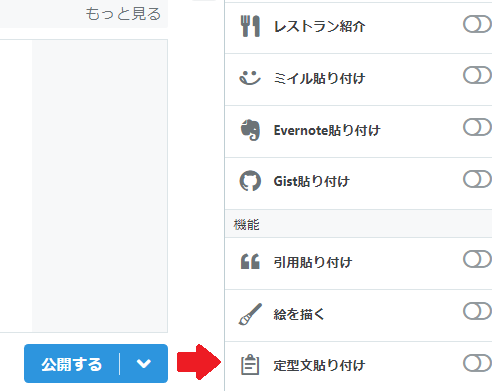This screenshot has height=391, width=492.
Task: Select the Gist貼り付け label
Action: [x=312, y=182]
